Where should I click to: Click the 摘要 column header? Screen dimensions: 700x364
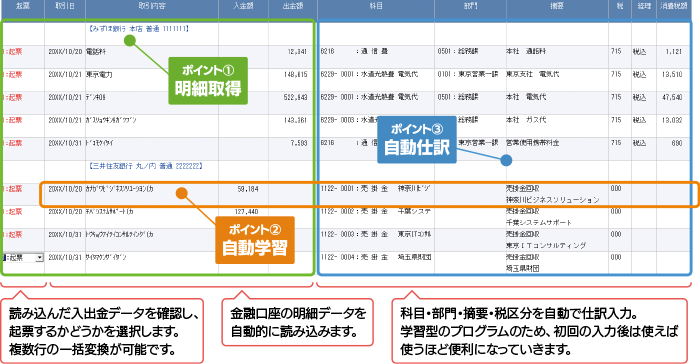click(x=557, y=6)
